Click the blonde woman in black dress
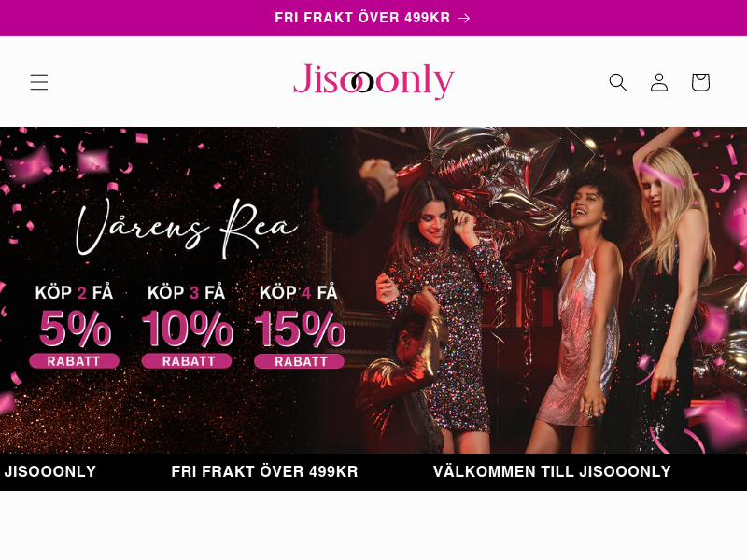 pyautogui.click(x=667, y=300)
